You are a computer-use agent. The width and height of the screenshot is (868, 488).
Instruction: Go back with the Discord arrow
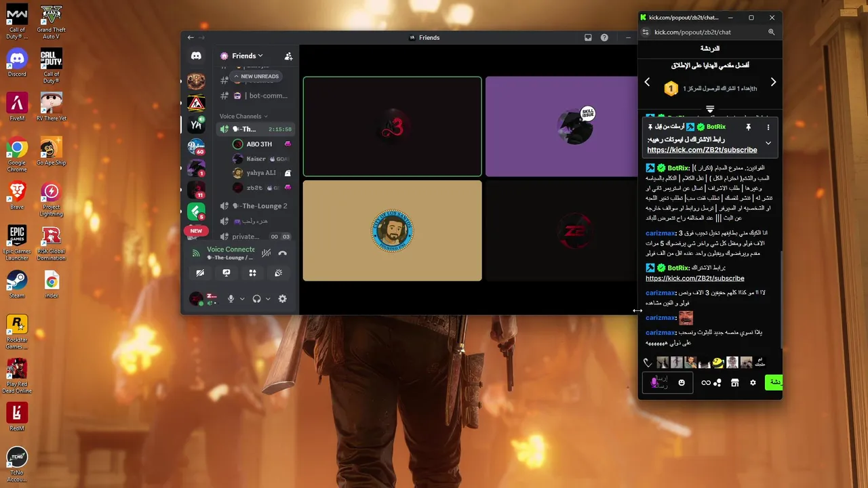coord(191,38)
